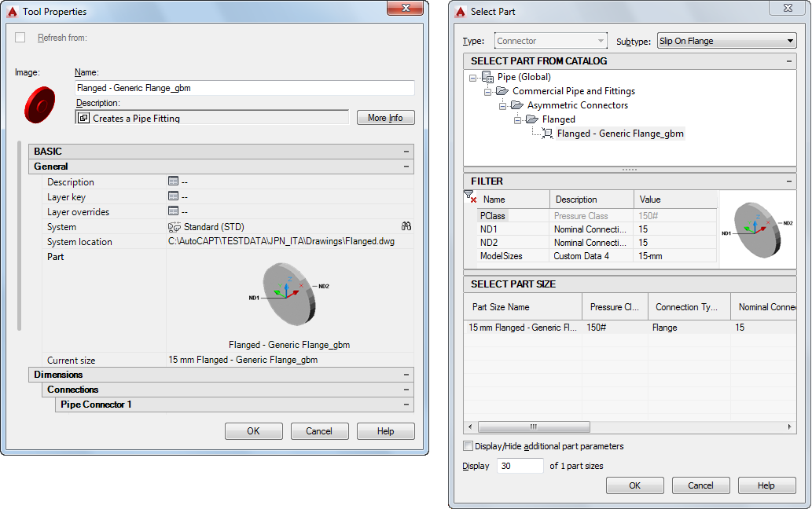Screen dimensions: 812x509
Task: Click the Generic Flange_gbm part icon in tree
Action: click(547, 134)
